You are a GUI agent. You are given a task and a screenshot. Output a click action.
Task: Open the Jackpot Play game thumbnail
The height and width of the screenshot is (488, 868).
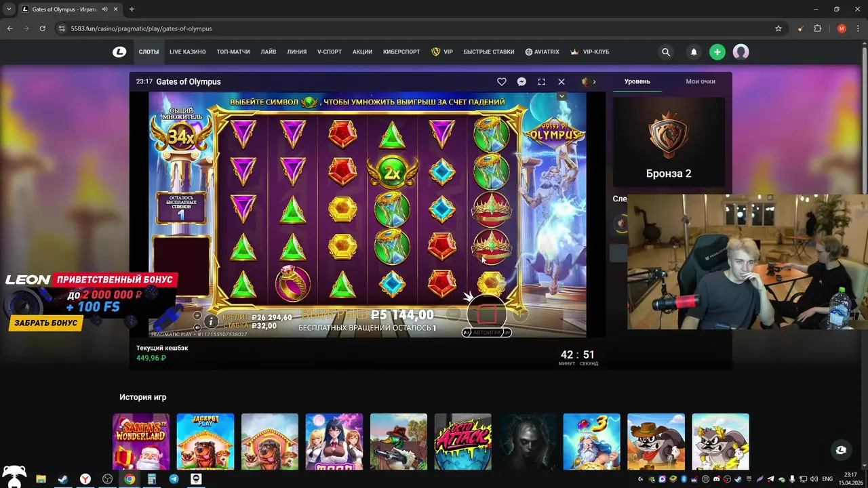tap(205, 442)
